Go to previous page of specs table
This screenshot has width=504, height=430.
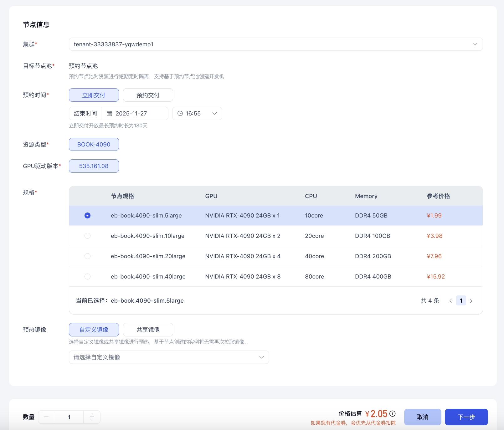click(450, 301)
